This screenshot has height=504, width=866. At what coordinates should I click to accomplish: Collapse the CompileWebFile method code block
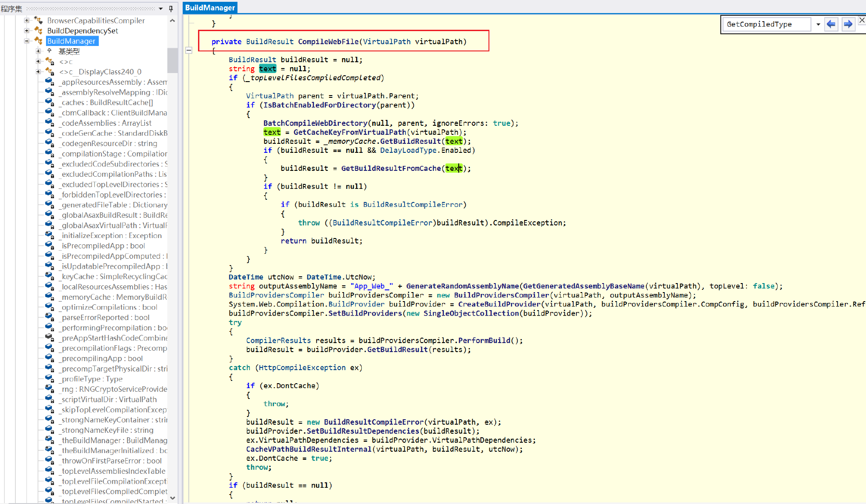[x=189, y=50]
